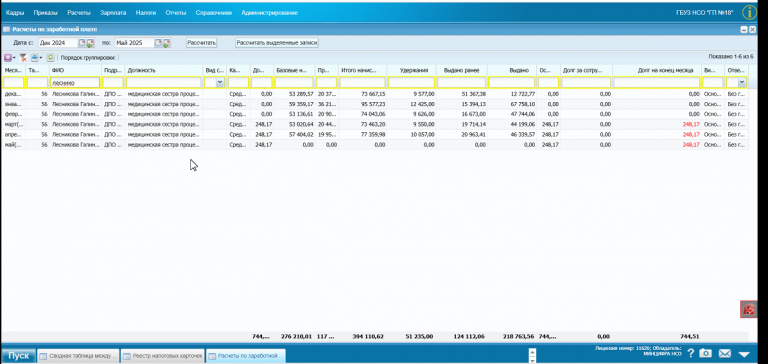Click the red widget icon at right edge
The image size is (768, 364).
(749, 309)
